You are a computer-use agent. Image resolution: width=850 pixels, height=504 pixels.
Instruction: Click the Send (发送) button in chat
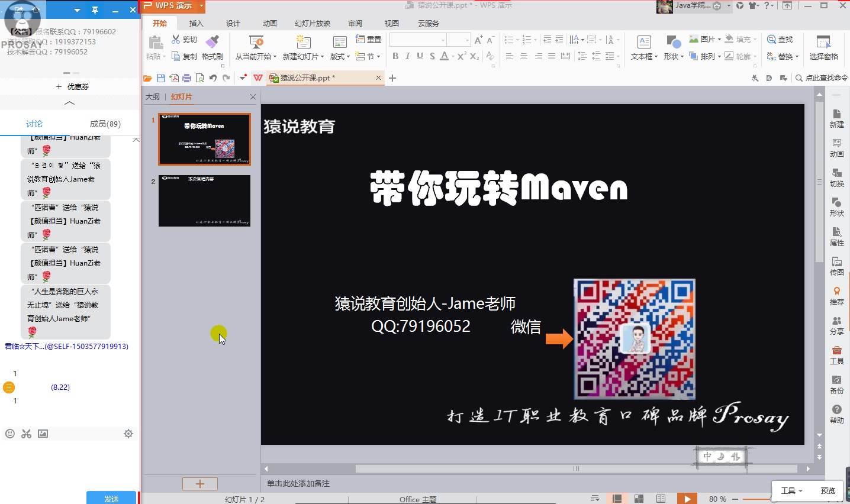coord(111,498)
